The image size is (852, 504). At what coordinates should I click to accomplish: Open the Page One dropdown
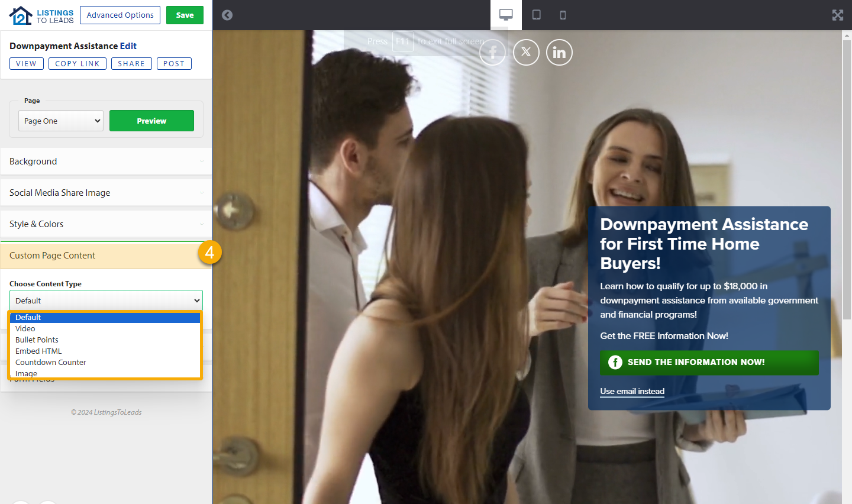(x=61, y=121)
